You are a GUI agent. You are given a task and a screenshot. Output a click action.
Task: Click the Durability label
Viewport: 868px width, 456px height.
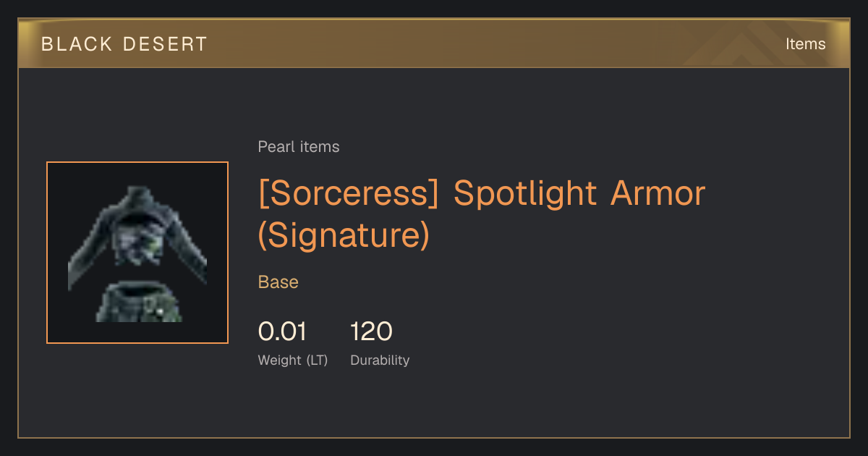[x=380, y=360]
